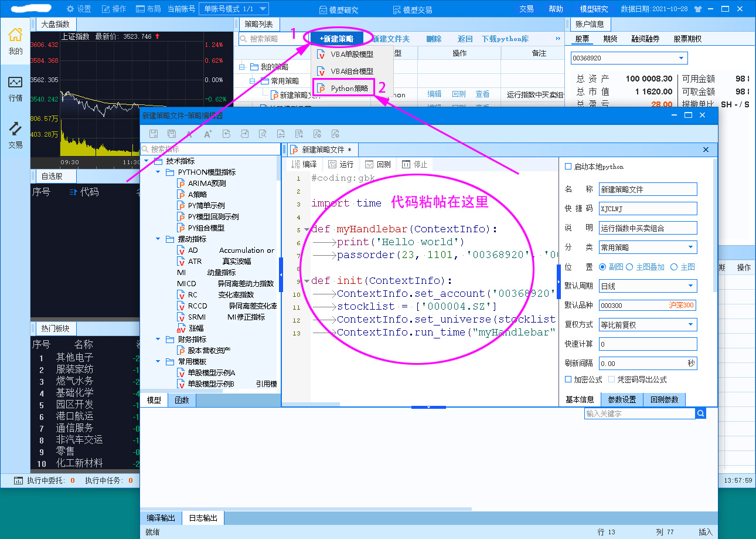Screen dimensions: 756x539
Task: Open the 单账号模式 account mode dropdown
Action: [234, 9]
